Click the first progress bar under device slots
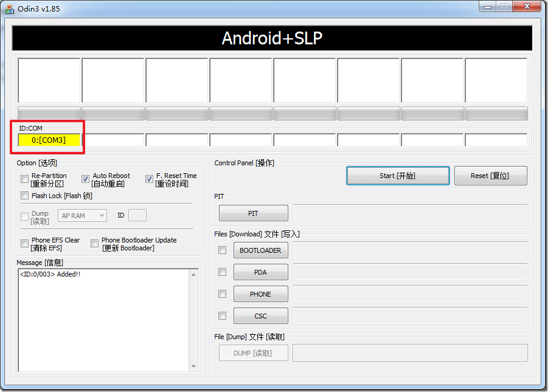548x392 pixels. (49, 114)
